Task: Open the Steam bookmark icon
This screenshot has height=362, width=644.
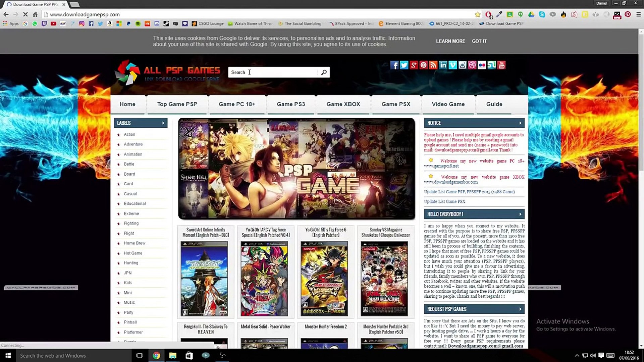Action: (166, 23)
